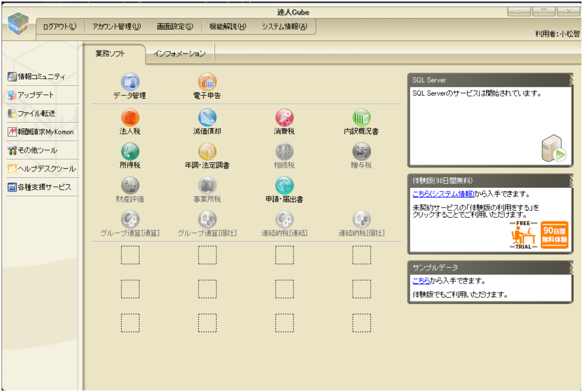Click the 90日間 無料体験 banner
The image size is (583, 392).
(554, 235)
